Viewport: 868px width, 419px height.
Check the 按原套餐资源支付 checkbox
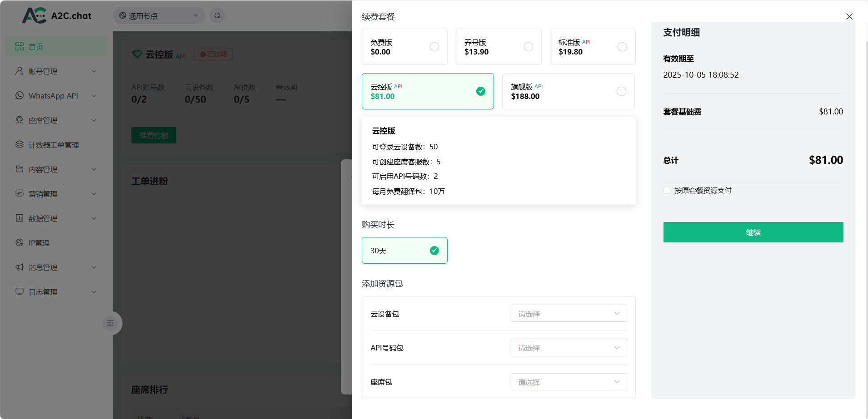667,190
